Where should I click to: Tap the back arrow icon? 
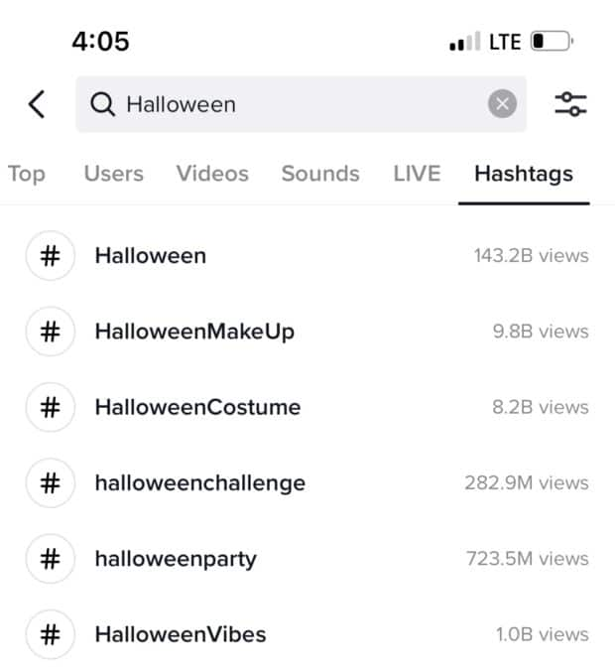(x=37, y=104)
